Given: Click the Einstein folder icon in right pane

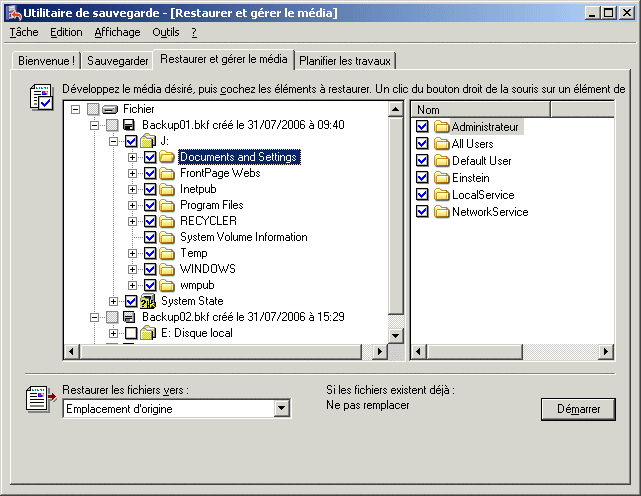Looking at the screenshot, I should 441,178.
